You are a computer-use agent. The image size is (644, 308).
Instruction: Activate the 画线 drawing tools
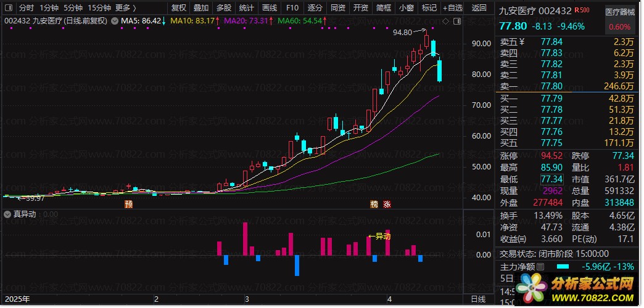coord(270,7)
